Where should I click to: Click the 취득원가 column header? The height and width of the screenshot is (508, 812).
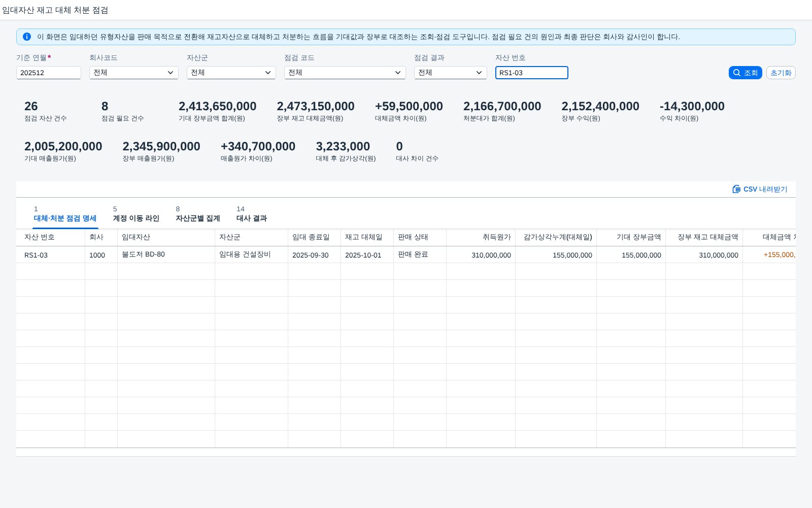point(481,237)
